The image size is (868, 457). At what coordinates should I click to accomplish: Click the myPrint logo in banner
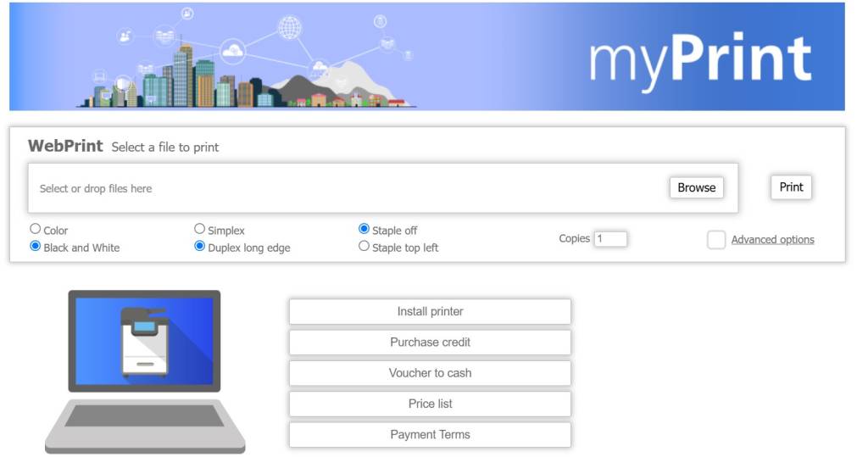click(x=700, y=60)
